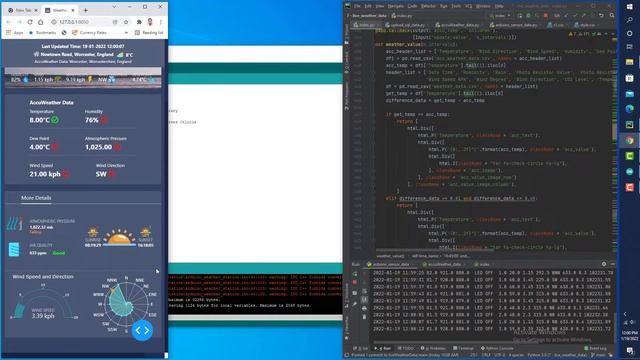Switch to upload_sql_data.py editor tab

tap(407, 25)
